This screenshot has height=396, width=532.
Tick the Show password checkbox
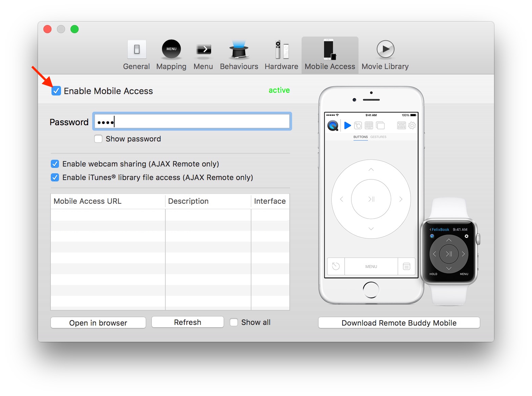(98, 139)
